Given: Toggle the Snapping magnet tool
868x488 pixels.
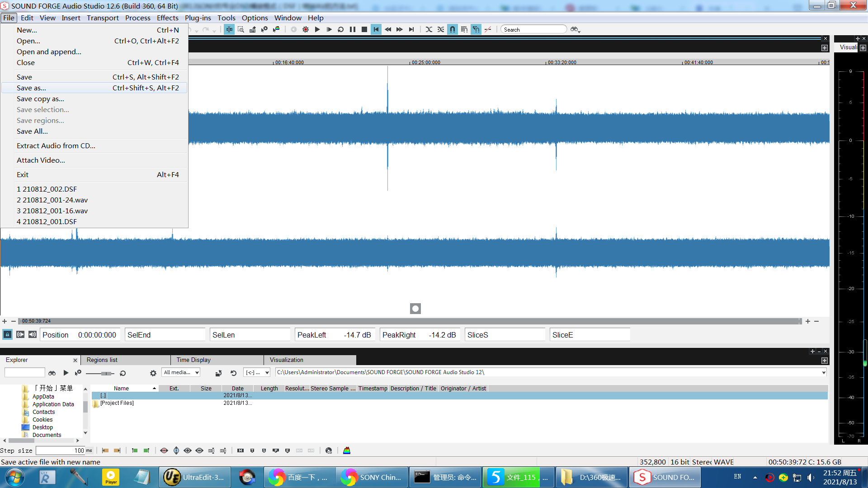Looking at the screenshot, I should 453,29.
